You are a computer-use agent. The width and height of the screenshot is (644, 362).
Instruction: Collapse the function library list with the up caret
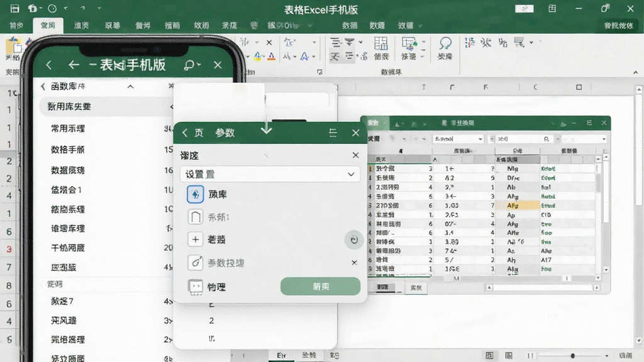coord(130,87)
